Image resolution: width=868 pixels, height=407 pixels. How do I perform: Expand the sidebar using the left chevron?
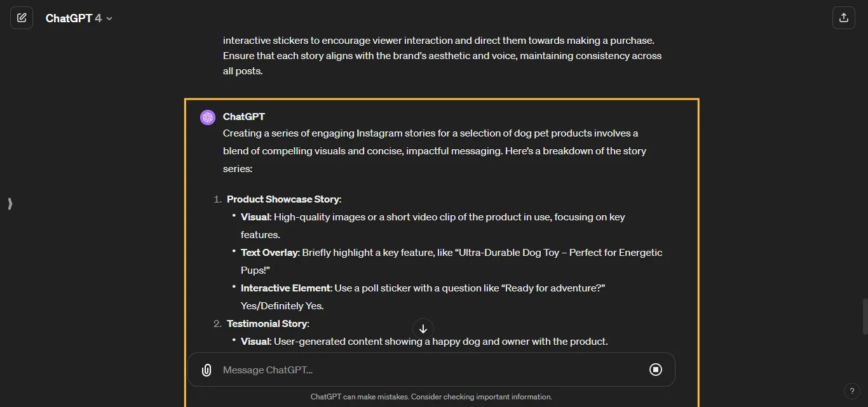pyautogui.click(x=10, y=204)
